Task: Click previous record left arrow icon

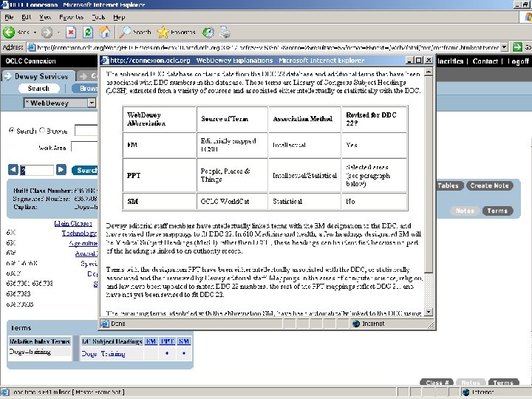Action: point(13,170)
